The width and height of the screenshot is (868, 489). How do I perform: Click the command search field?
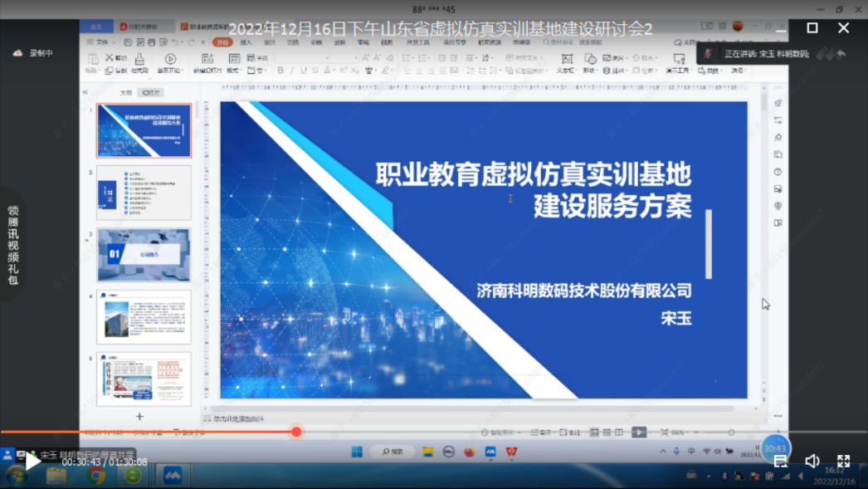(x=573, y=42)
